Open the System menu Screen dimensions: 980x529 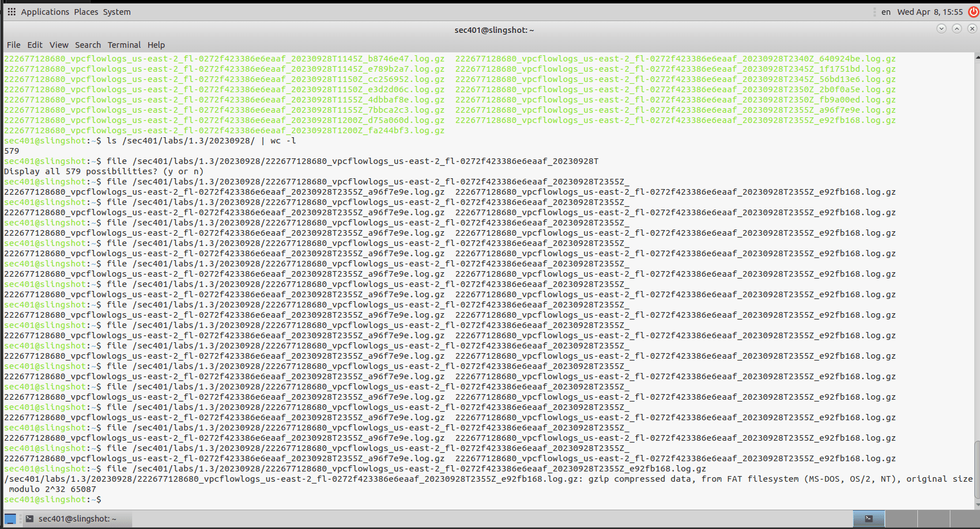pos(117,11)
